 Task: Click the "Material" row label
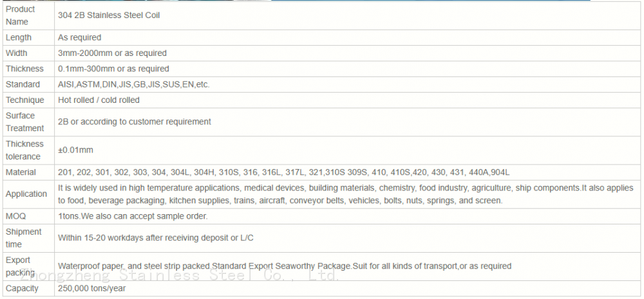click(x=21, y=172)
